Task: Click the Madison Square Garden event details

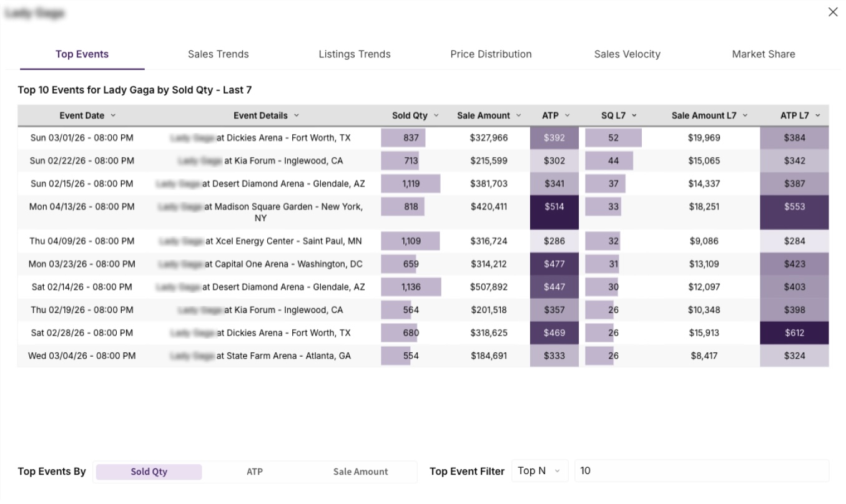Action: pyautogui.click(x=260, y=212)
